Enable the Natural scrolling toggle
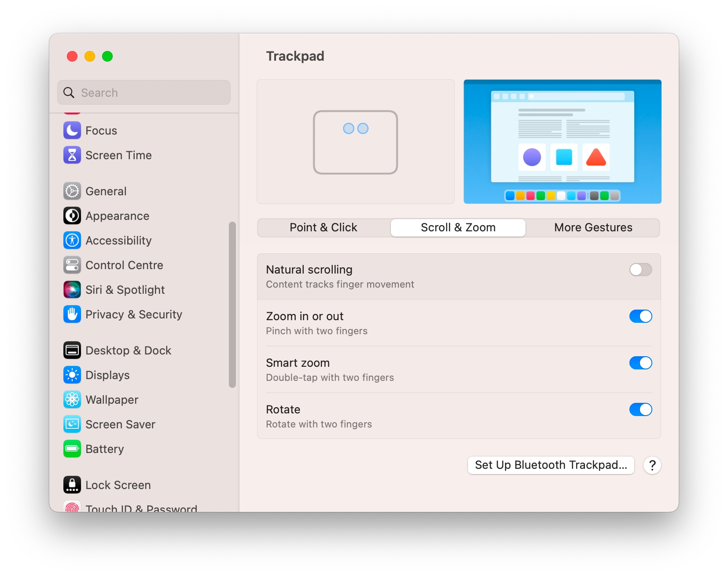728x577 pixels. tap(640, 270)
